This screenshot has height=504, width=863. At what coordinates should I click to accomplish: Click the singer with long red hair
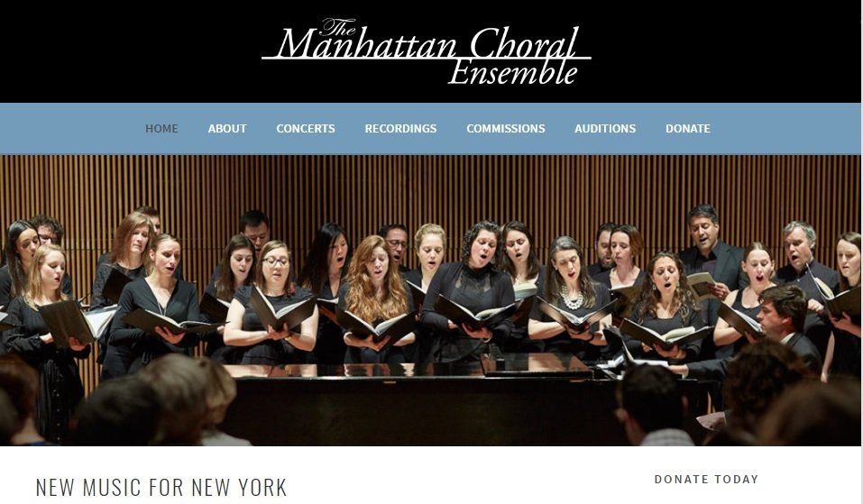[x=376, y=291]
